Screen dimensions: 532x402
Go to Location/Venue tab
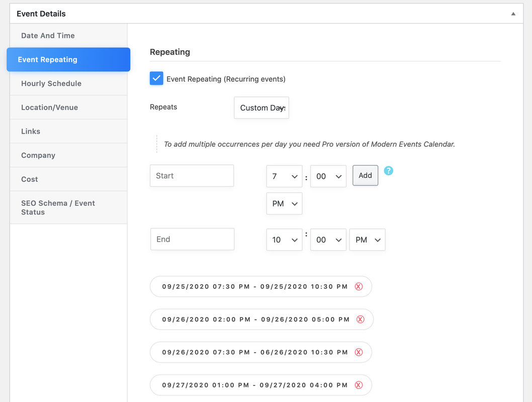tap(68, 108)
